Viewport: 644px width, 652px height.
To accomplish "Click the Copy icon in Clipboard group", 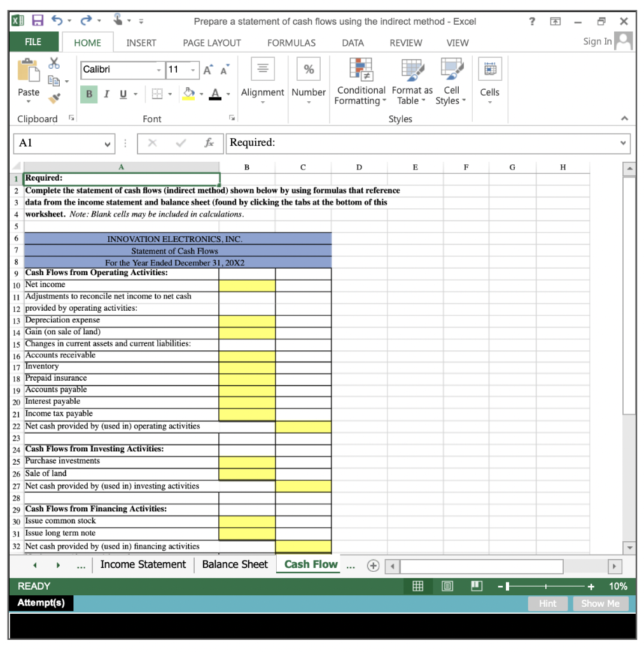I will coord(53,81).
